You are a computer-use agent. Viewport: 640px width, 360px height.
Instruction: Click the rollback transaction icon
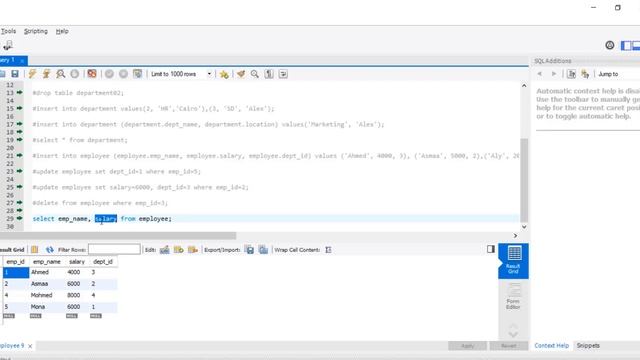coord(123,74)
